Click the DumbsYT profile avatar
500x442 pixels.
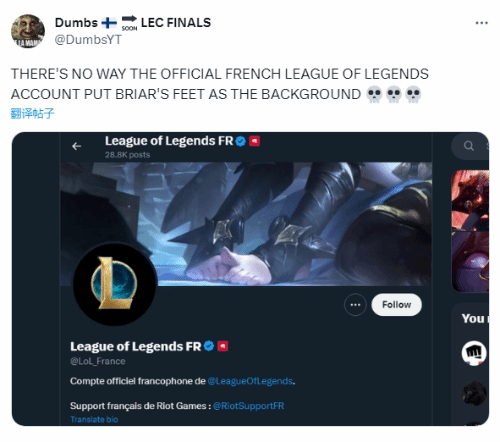click(28, 31)
